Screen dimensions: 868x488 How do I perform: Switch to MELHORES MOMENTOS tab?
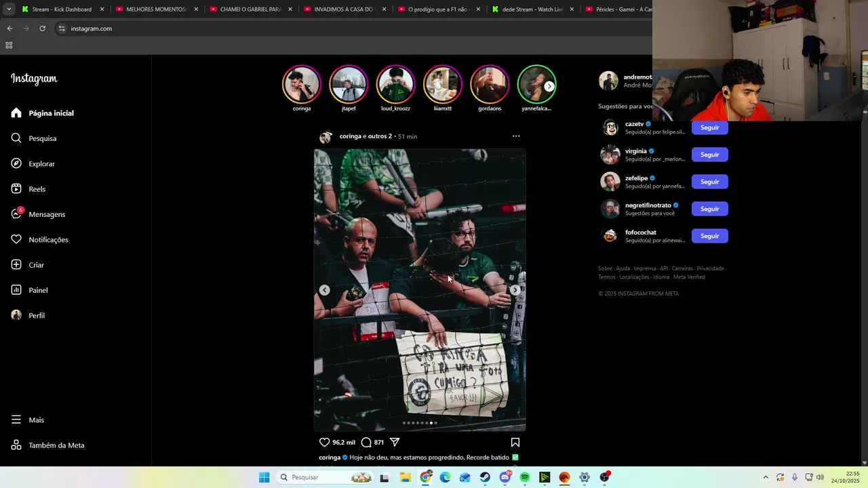156,9
